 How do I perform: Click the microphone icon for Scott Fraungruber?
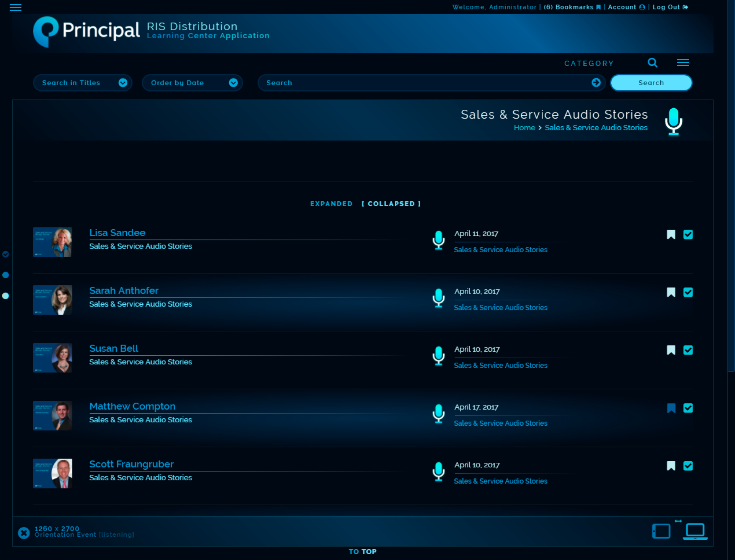point(439,472)
